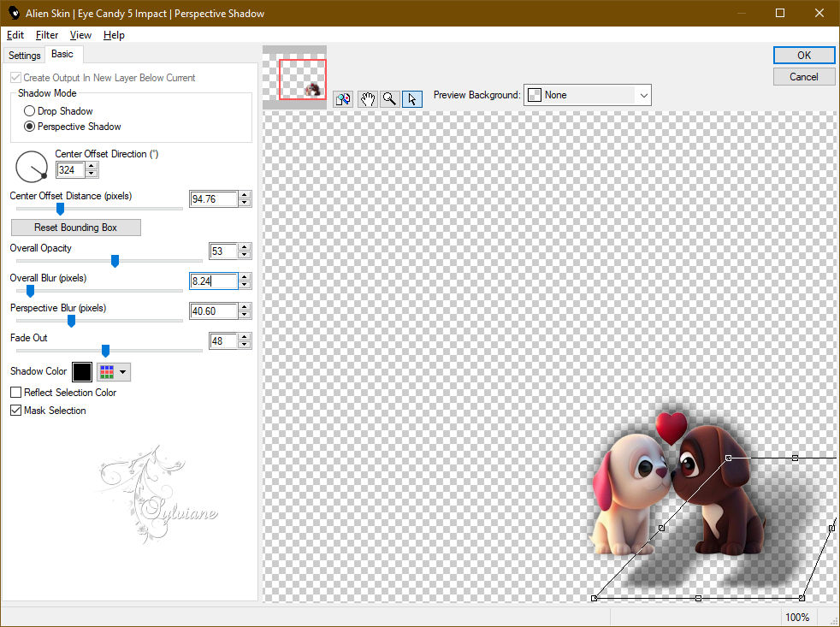Viewport: 840px width, 627px height.
Task: Click the Overall Blur slider handle
Action: 31,291
